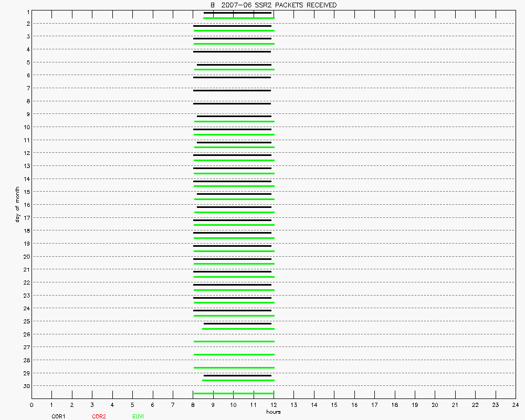Viewport: 525px width, 420px height.
Task: Click the black COR1 bar on day 7
Action: (232, 90)
